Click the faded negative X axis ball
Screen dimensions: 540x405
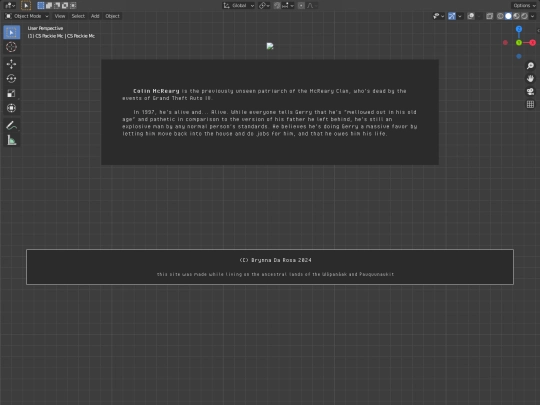click(505, 43)
